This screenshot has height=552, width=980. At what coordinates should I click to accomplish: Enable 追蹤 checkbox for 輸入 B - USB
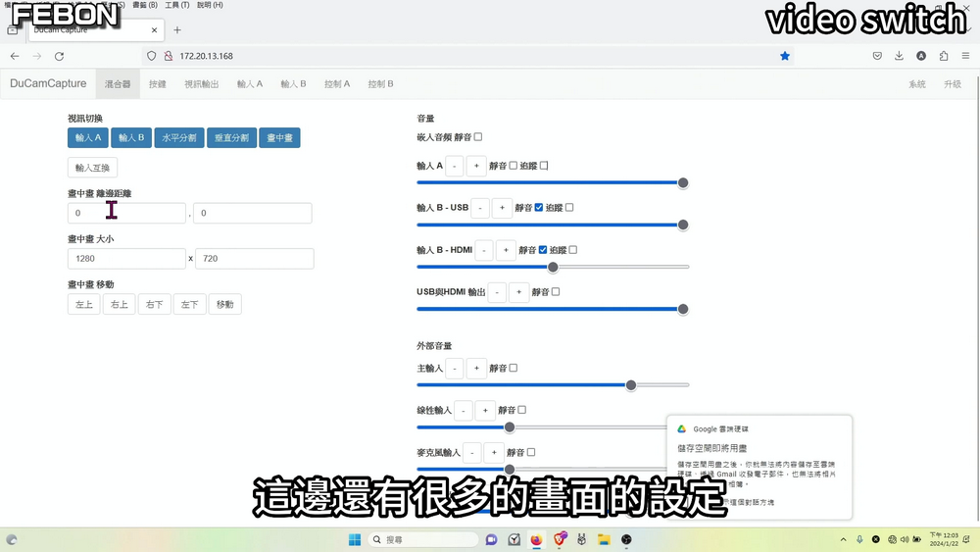point(569,208)
